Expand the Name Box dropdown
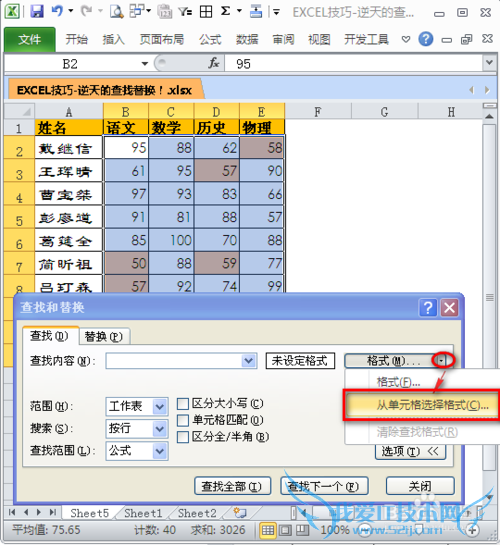500x545 pixels. coord(145,64)
